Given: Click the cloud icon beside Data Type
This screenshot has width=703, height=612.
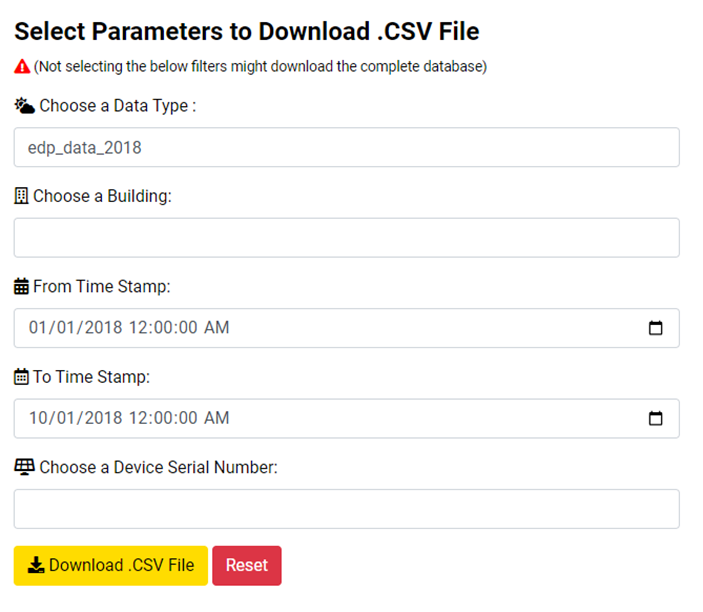Looking at the screenshot, I should [24, 105].
